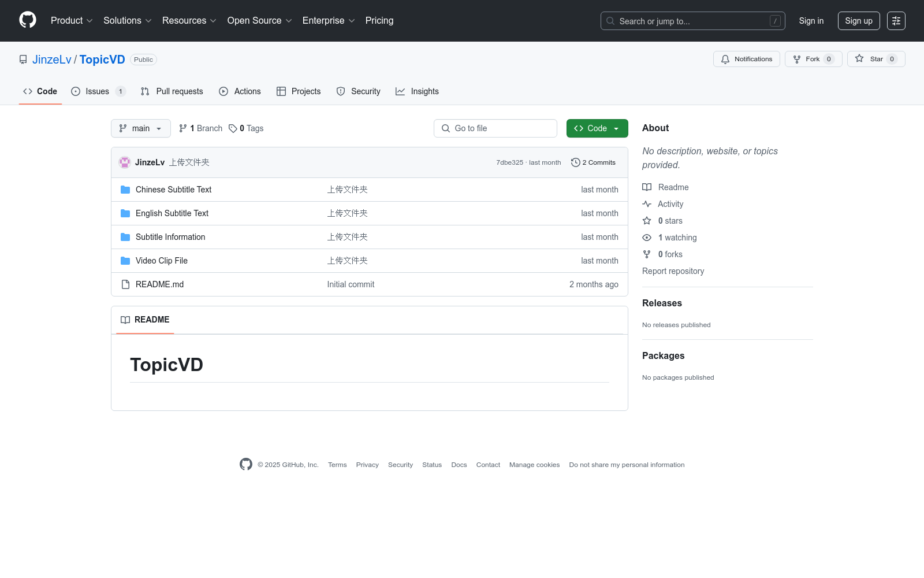
Task: Open the main branch selector dropdown
Action: tap(141, 128)
